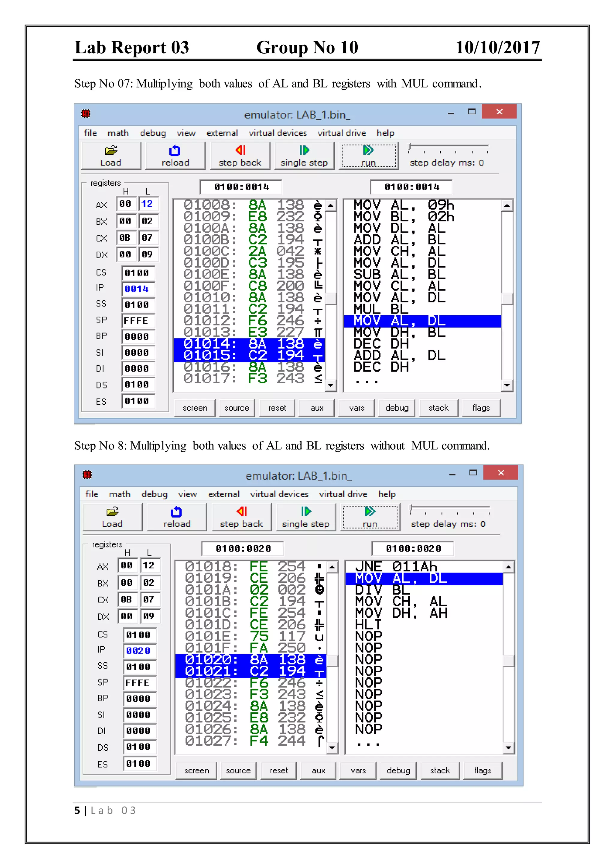Open file menu in upper emulator window
The image size is (614, 868).
pos(90,133)
